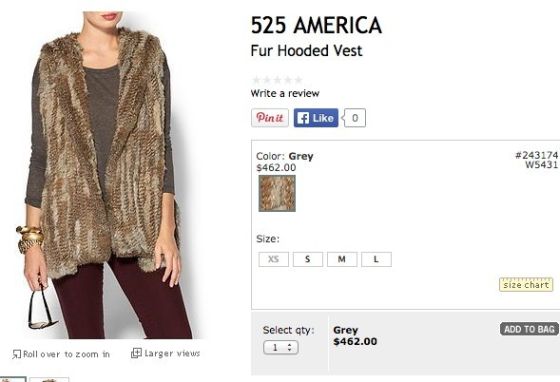Click the 525 AMERICA brand title
This screenshot has height=382, width=560.
pyautogui.click(x=316, y=25)
